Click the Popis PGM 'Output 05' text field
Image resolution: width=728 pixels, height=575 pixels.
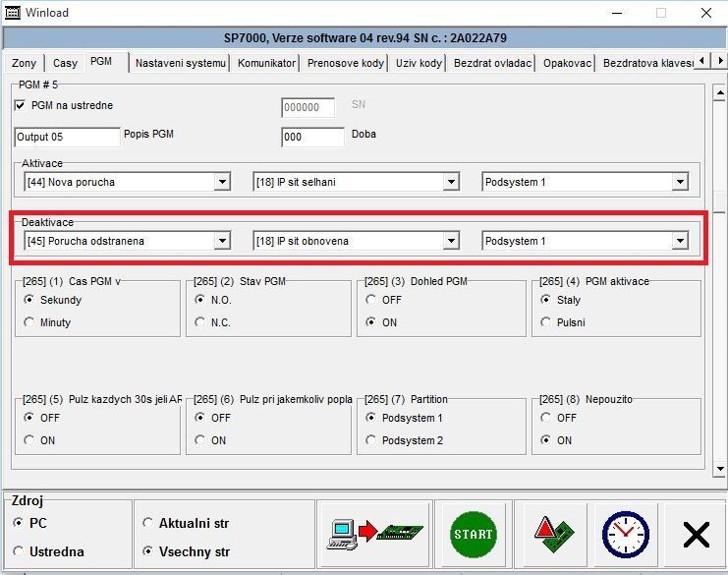tap(66, 138)
